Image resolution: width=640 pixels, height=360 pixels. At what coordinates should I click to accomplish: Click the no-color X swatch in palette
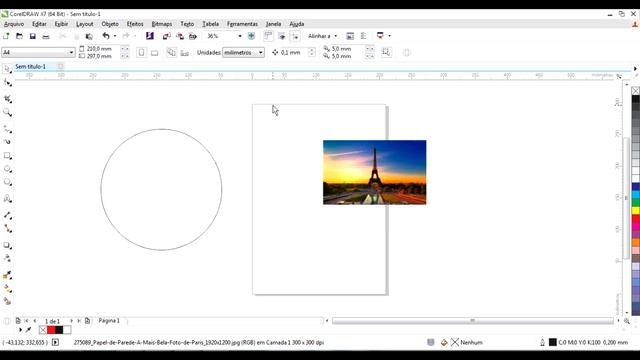pos(636,91)
